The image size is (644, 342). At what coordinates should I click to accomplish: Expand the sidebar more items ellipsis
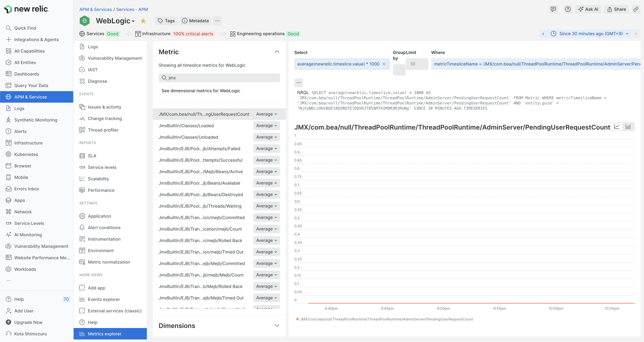tap(8, 280)
